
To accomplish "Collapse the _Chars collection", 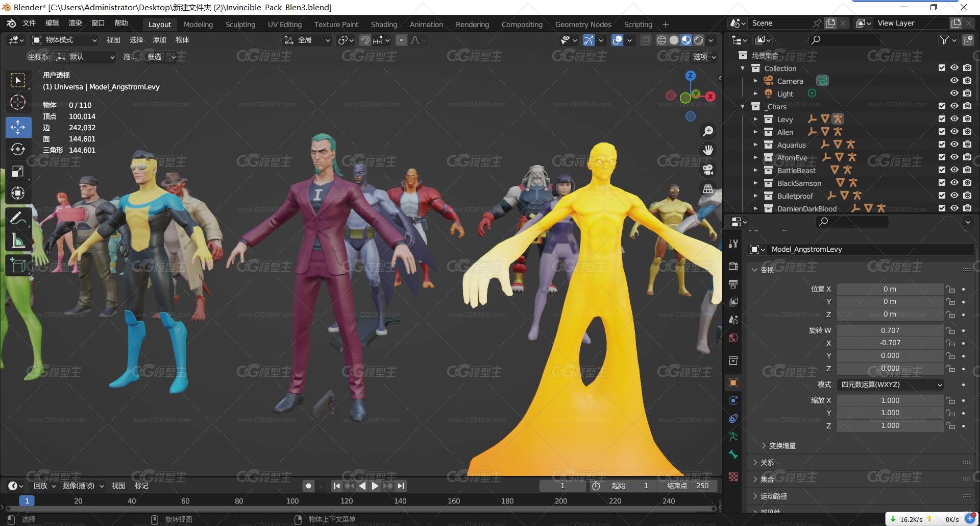I will [x=743, y=106].
